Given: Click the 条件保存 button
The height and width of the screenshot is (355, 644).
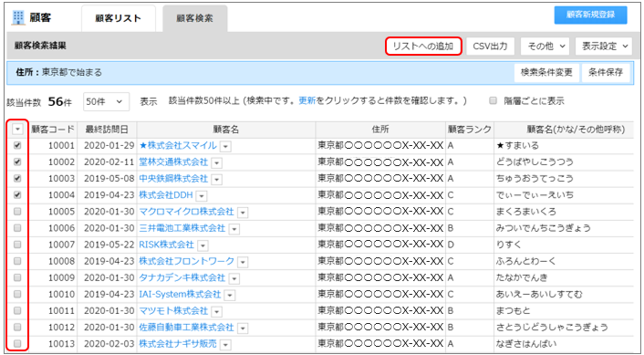Looking at the screenshot, I should click(x=606, y=73).
